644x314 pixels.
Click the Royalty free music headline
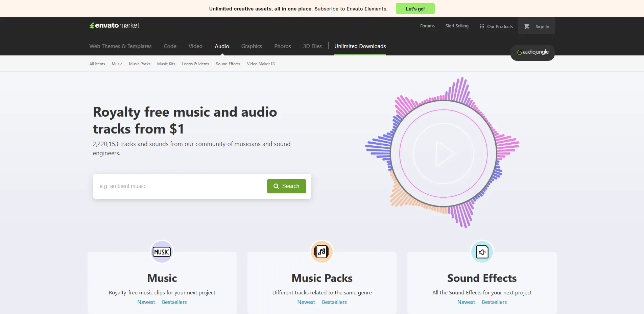[185, 120]
